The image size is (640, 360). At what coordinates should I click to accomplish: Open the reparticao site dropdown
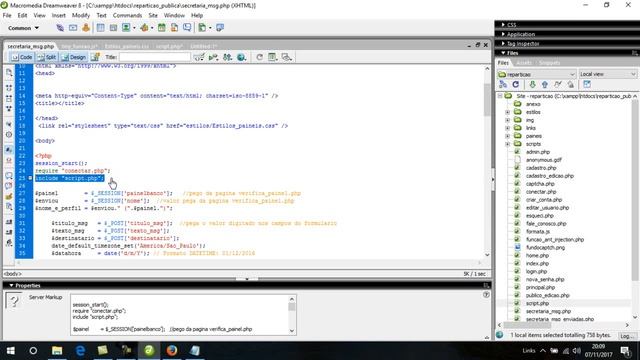pos(536,74)
